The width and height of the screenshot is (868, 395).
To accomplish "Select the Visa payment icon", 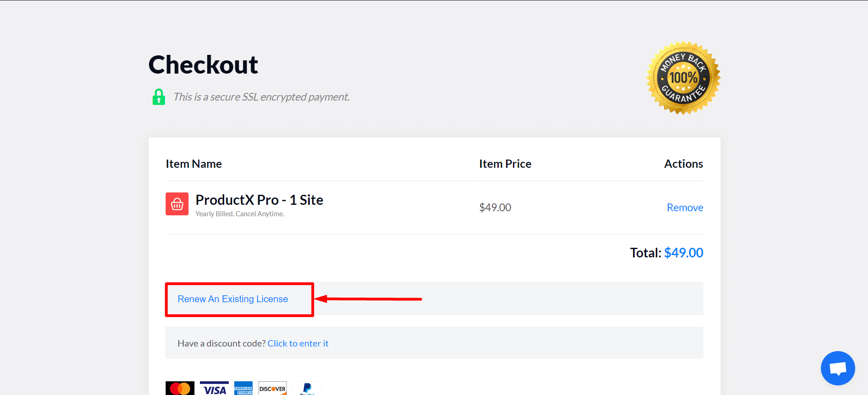I will (x=214, y=388).
